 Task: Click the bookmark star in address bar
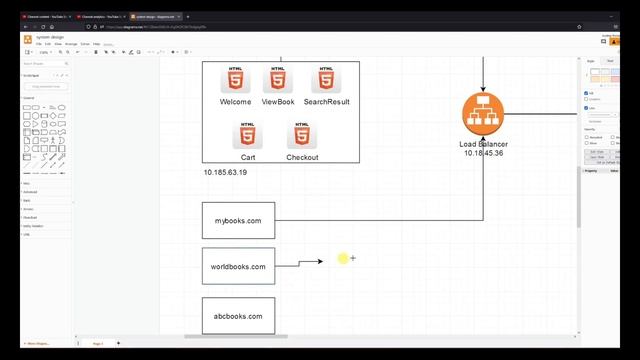point(579,27)
